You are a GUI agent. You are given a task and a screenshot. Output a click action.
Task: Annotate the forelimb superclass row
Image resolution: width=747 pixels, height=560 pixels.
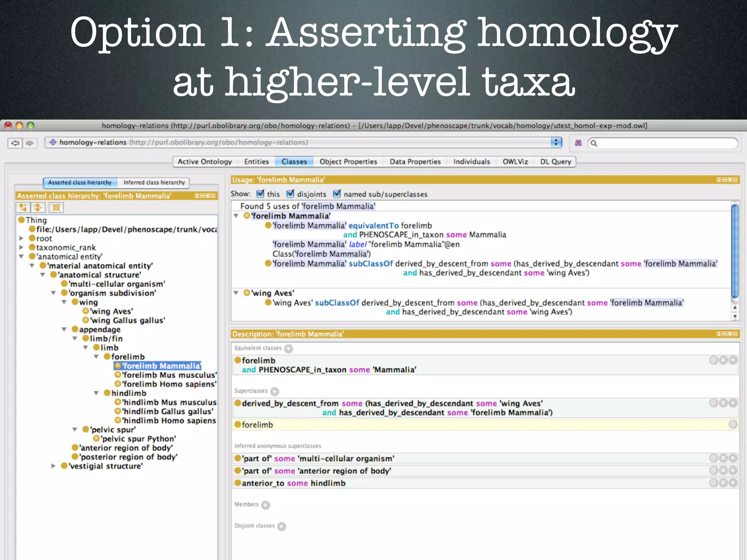point(733,424)
